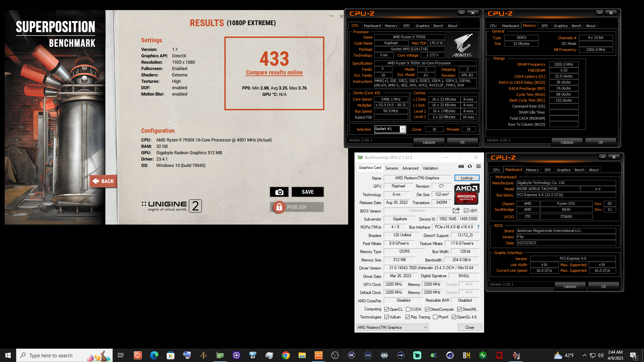This screenshot has height=362, width=644.
Task: Open Graphics tab in the Motherboard CPU-Z window
Action: [x=563, y=170]
